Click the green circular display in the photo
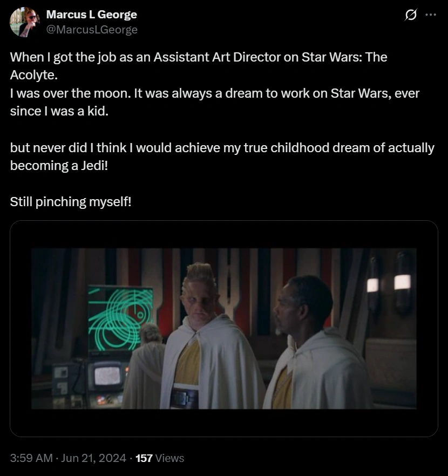 [120, 319]
